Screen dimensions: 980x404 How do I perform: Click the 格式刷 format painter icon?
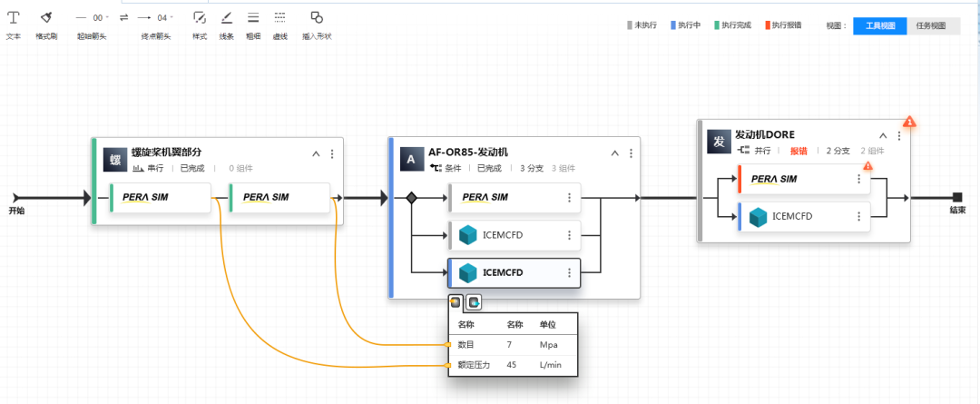46,18
